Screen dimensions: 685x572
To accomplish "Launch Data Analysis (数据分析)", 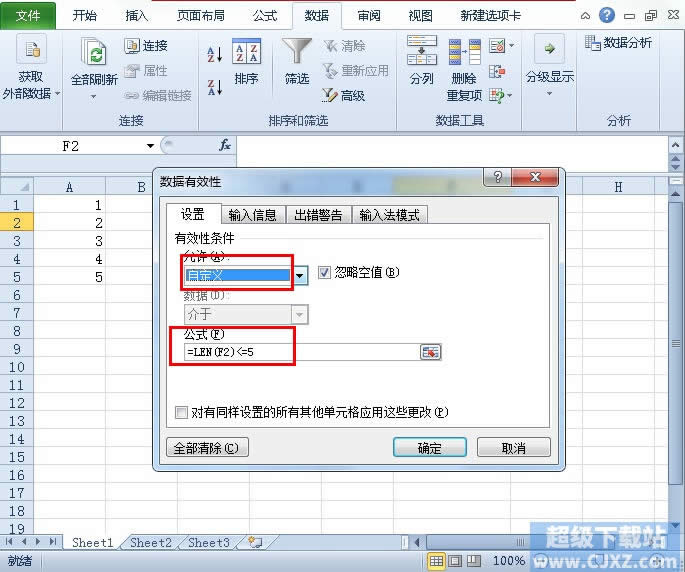I will coord(618,43).
